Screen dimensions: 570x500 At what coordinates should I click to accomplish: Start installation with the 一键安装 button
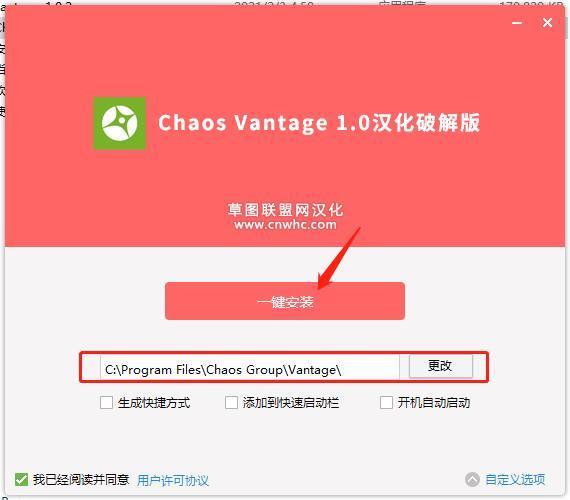[x=285, y=301]
